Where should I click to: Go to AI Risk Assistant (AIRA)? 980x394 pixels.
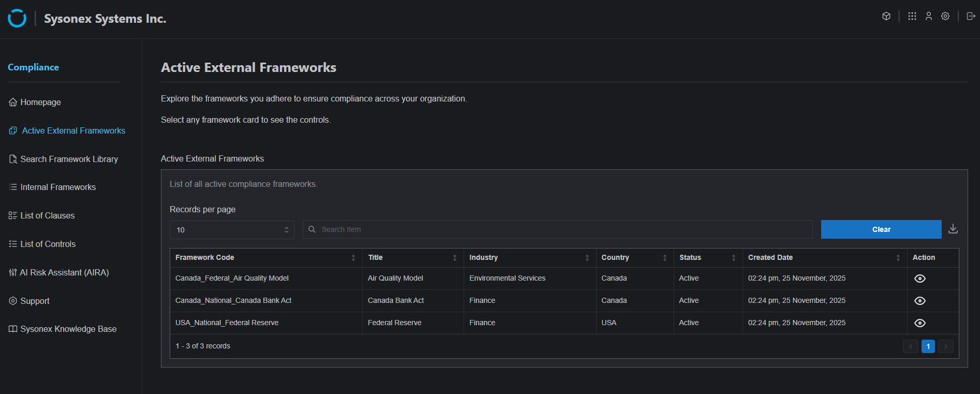[64, 272]
